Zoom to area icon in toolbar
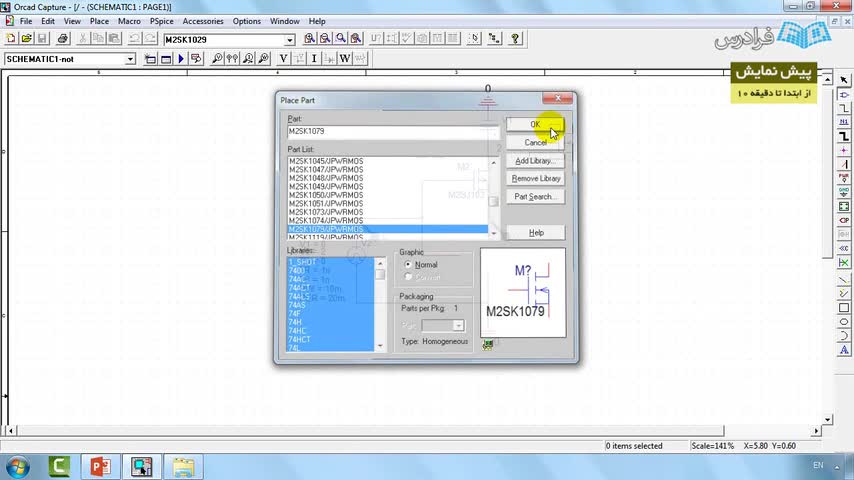Viewport: 854px width, 480px height. [340, 39]
